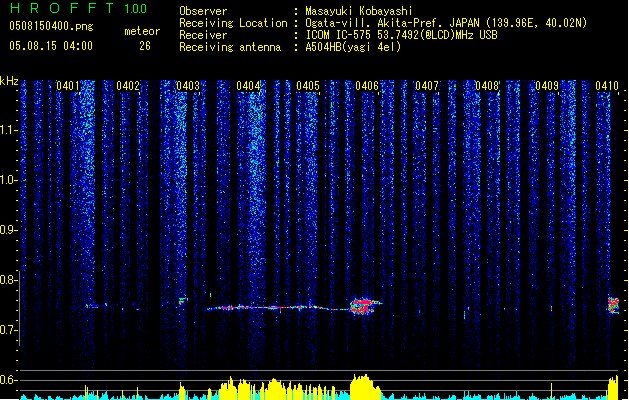Click the 0405 time marker

(x=308, y=86)
